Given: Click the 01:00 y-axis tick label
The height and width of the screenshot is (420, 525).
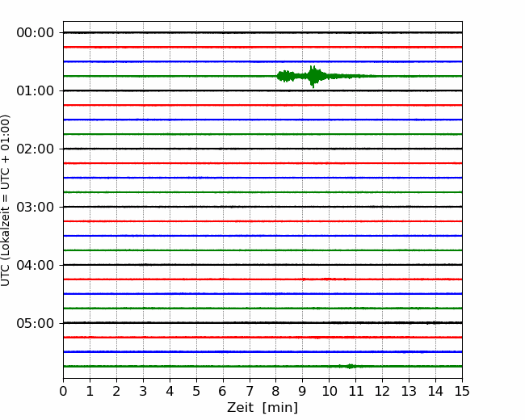Looking at the screenshot, I should pos(36,90).
